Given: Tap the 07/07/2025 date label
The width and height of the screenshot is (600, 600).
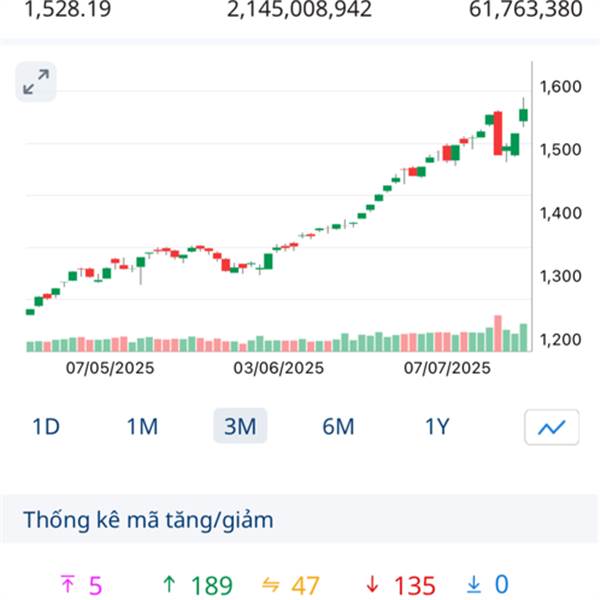Looking at the screenshot, I should tap(447, 368).
